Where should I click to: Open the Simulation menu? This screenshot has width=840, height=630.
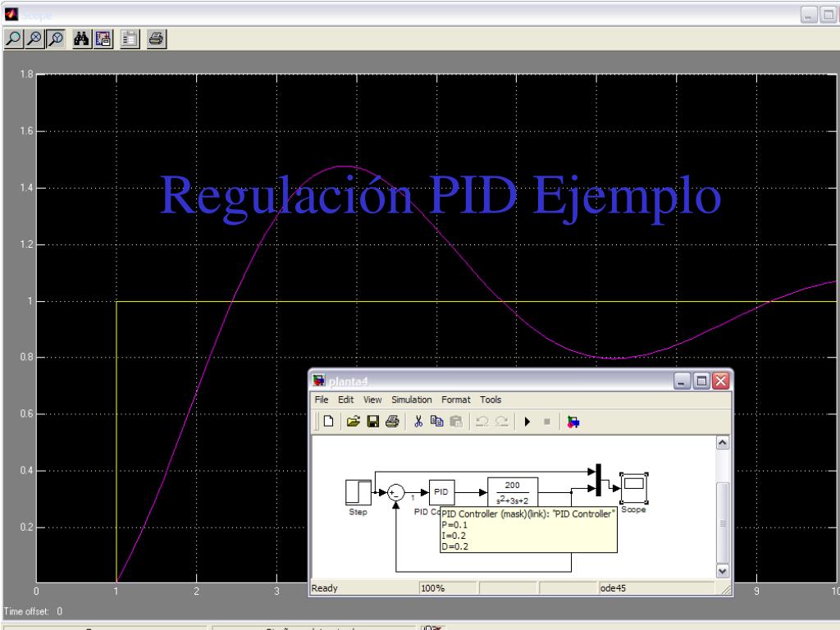pyautogui.click(x=412, y=399)
